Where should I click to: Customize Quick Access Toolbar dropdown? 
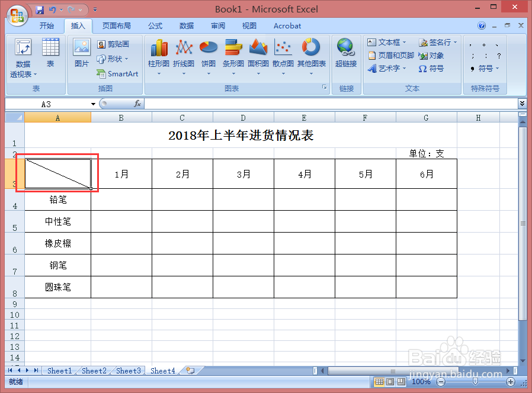[x=95, y=10]
